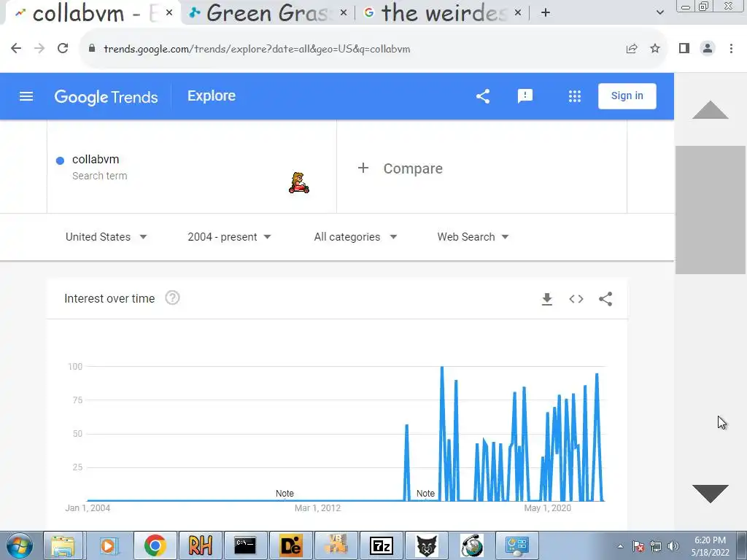Go forward in browser history
747x560 pixels.
(39, 48)
